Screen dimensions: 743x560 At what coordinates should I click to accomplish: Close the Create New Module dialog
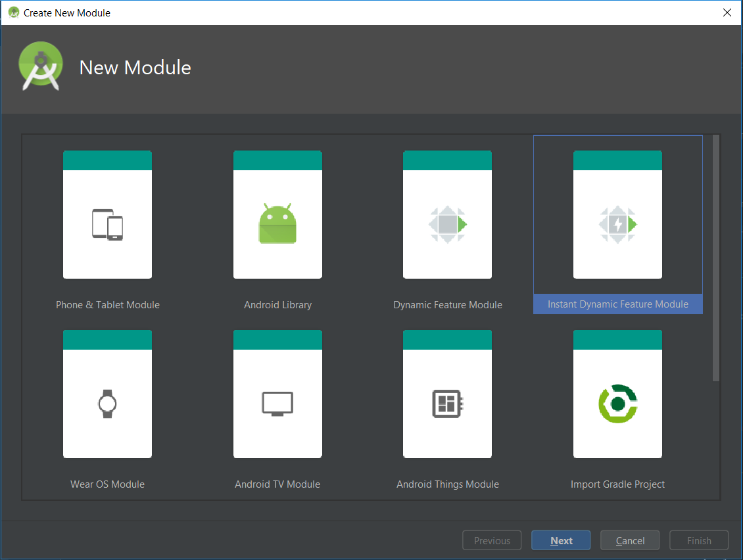point(727,12)
